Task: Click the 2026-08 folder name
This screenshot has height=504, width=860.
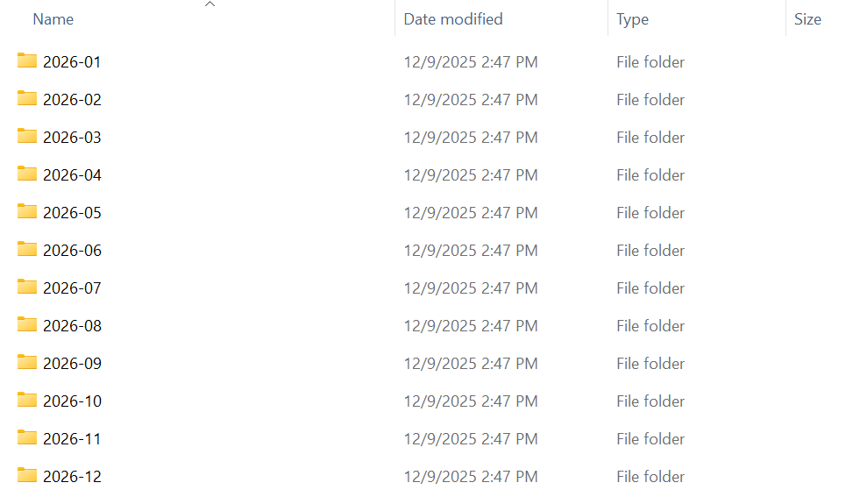Action: point(72,326)
